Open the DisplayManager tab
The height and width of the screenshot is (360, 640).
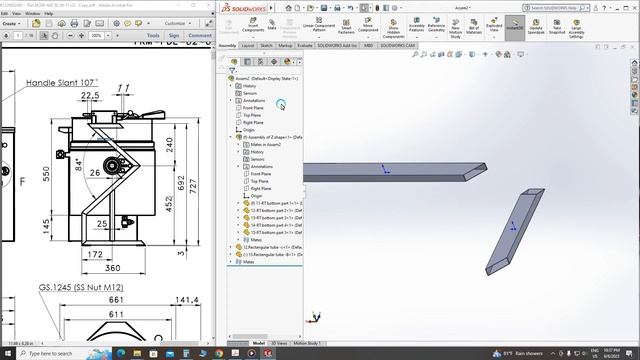tap(287, 62)
